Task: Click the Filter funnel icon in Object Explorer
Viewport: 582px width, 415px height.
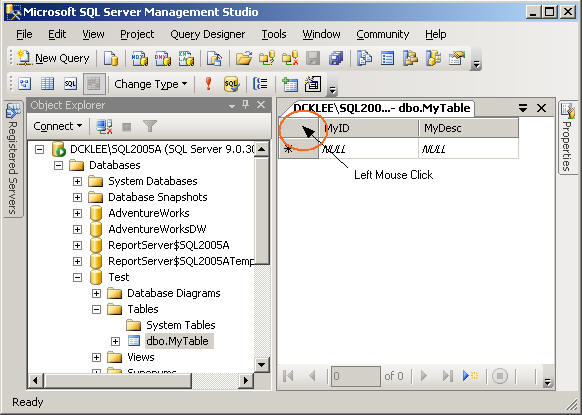Action: [150, 126]
